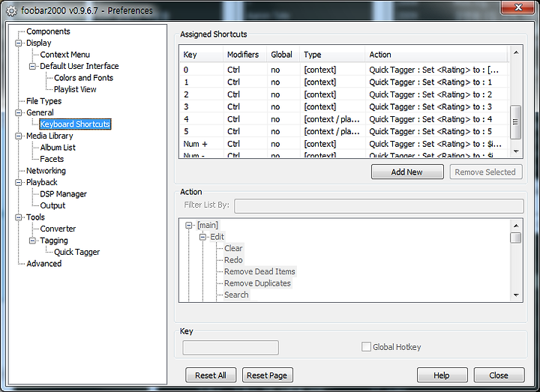Select the Keyboard Shortcuts page
Viewport: 540px width, 392px height.
(75, 124)
